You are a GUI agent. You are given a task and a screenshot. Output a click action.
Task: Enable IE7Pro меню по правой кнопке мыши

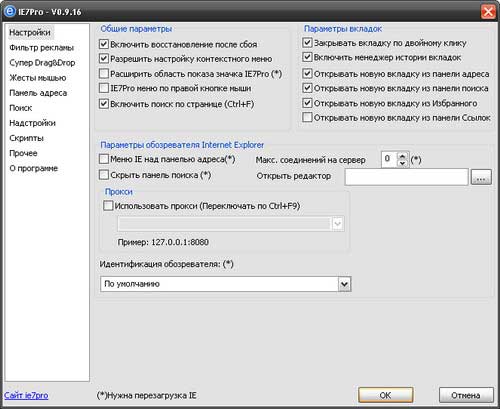(104, 88)
